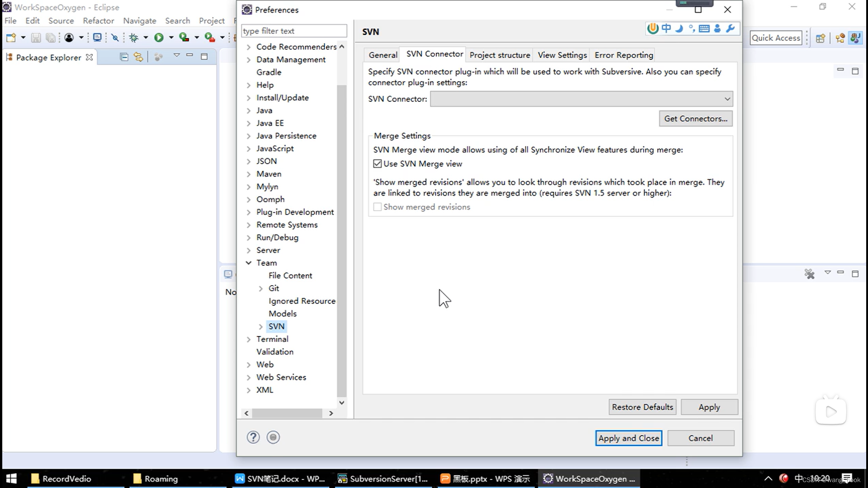Click the Coverage run icon
868x488 pixels.
(x=184, y=38)
